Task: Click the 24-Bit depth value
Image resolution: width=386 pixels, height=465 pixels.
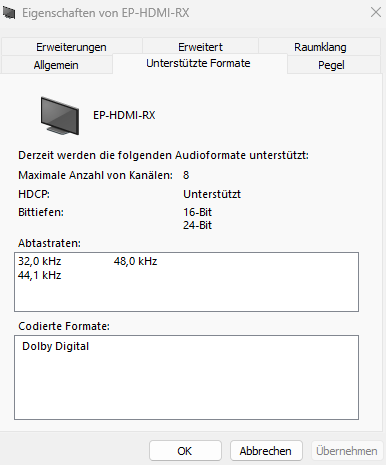Action: coord(197,225)
